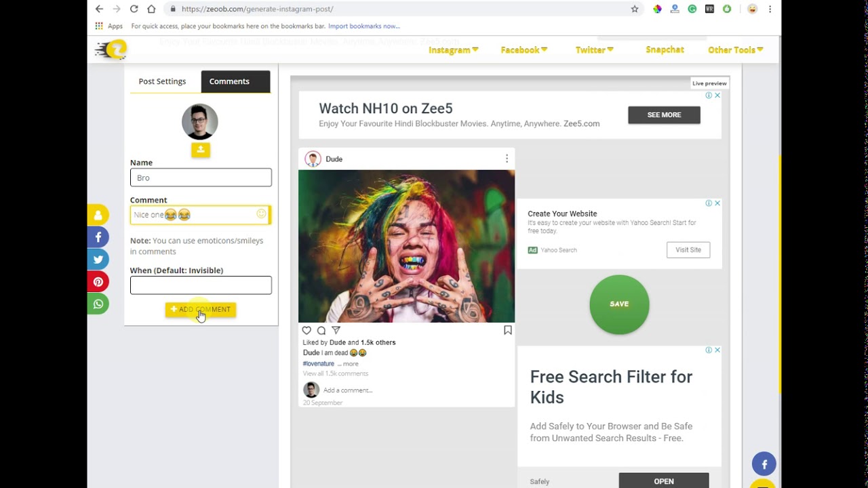Click the comment bubble icon under photo

321,330
